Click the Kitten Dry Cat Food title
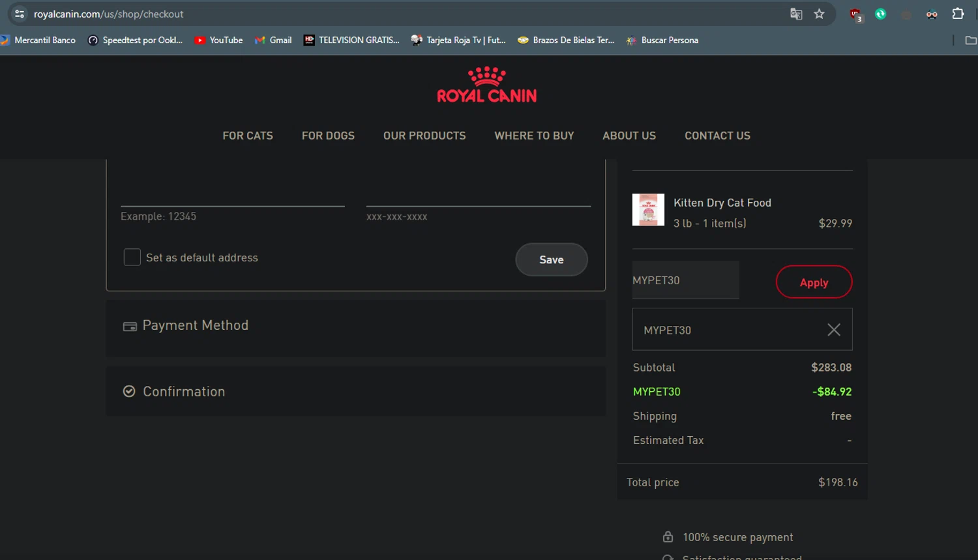The height and width of the screenshot is (560, 978). click(722, 203)
